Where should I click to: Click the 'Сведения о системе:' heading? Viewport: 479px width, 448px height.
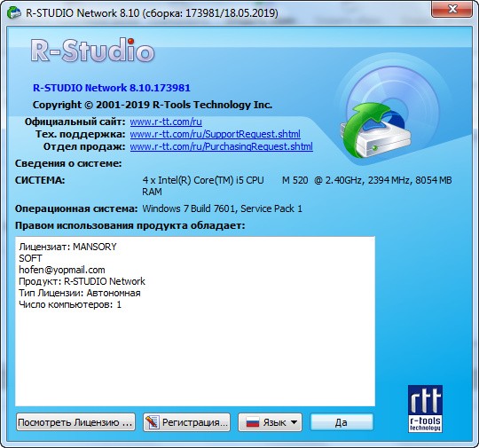tap(68, 163)
